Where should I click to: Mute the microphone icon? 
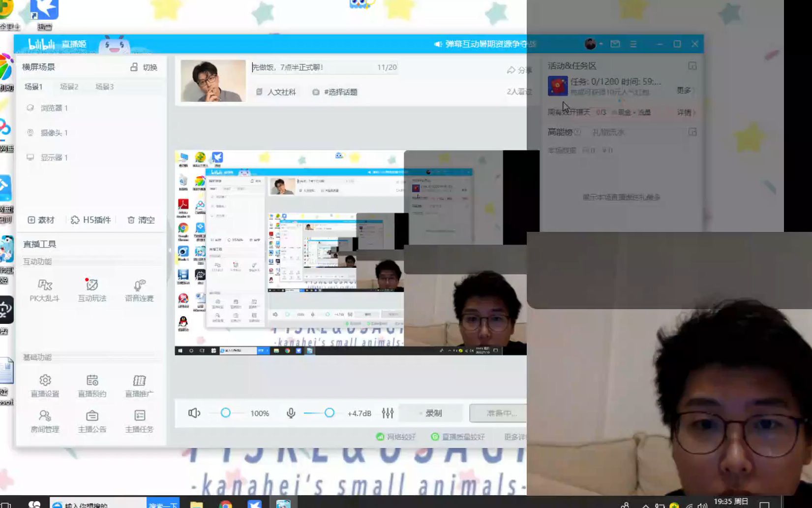click(x=291, y=413)
